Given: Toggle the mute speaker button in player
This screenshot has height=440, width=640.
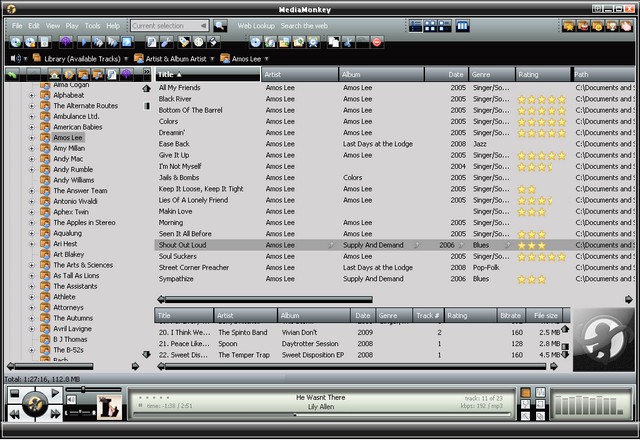Looking at the screenshot, I should (x=71, y=399).
